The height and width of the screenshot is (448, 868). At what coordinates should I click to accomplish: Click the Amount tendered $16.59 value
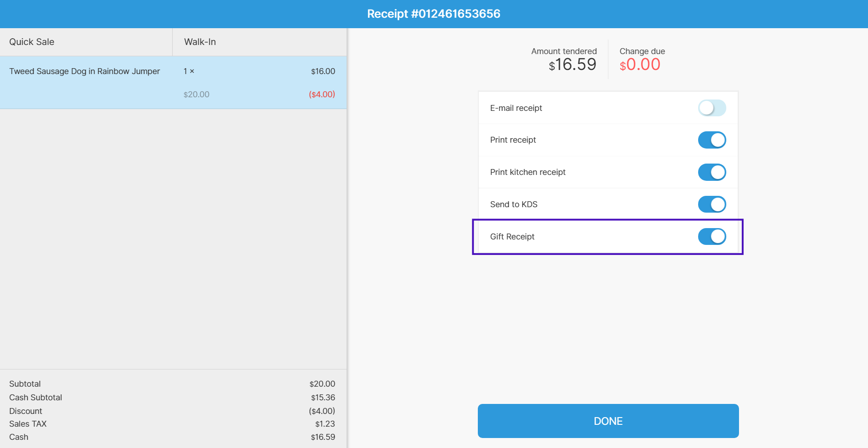tap(572, 65)
